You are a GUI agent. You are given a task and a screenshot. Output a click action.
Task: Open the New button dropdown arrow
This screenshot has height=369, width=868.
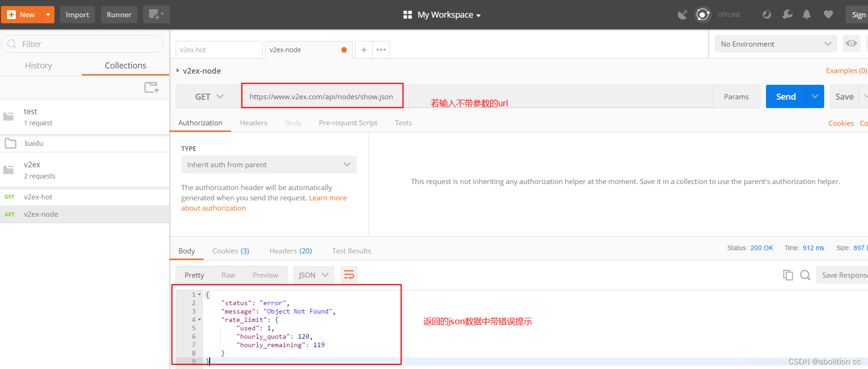(48, 14)
